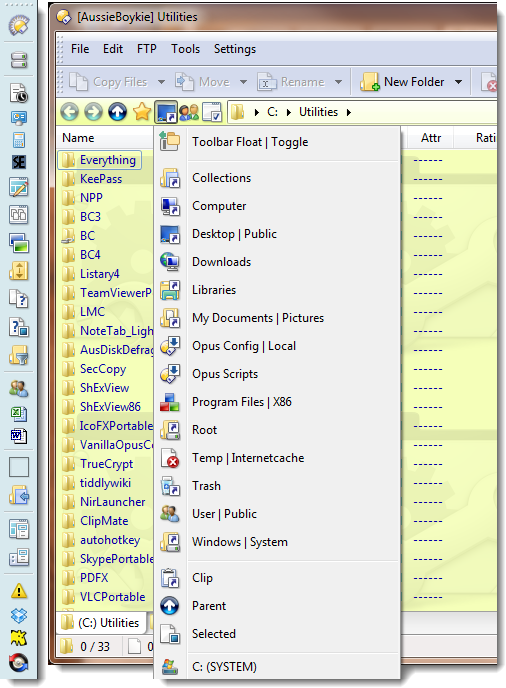Click the empty square button in sidebar
The height and width of the screenshot is (688, 506).
tap(19, 467)
